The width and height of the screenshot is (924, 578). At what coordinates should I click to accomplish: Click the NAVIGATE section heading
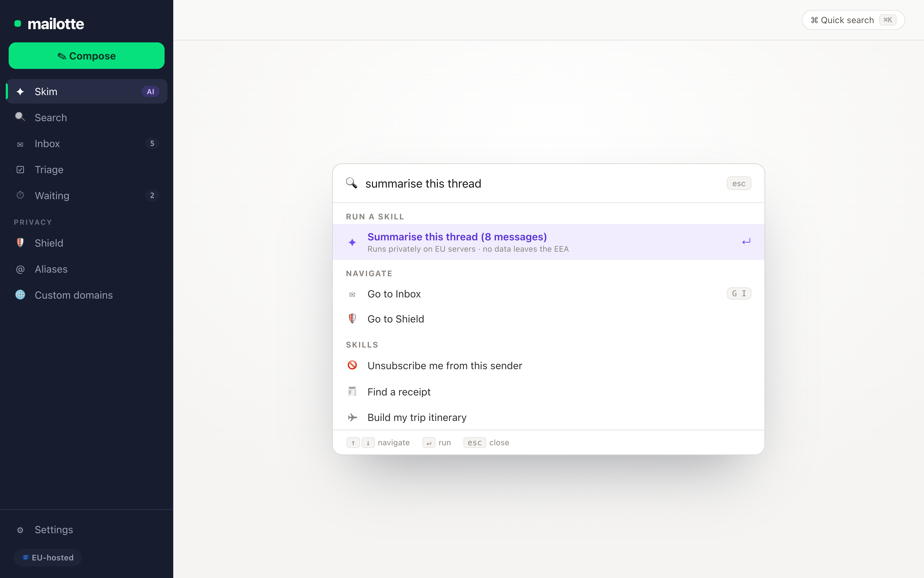pos(369,274)
